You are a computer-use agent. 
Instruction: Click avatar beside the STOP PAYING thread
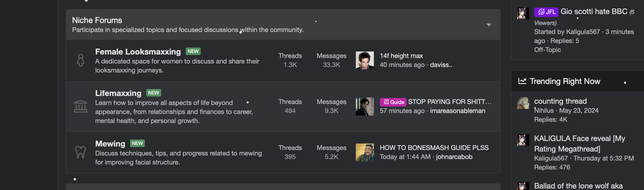365,106
